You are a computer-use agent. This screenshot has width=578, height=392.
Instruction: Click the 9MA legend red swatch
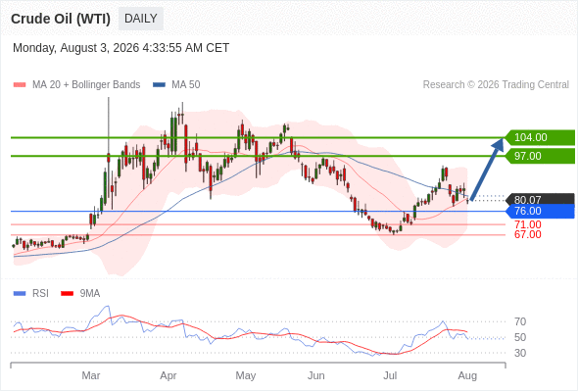coord(67,294)
